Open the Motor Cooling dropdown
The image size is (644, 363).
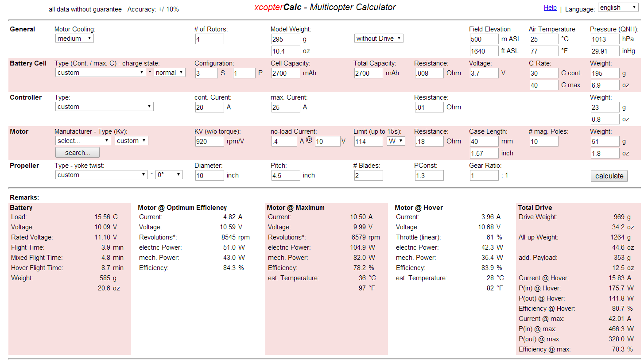pos(74,38)
